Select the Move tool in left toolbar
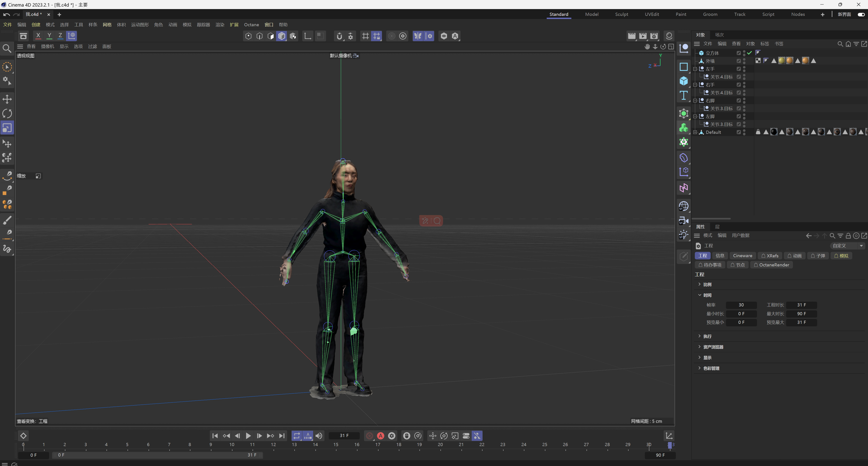The width and height of the screenshot is (868, 466). click(7, 99)
